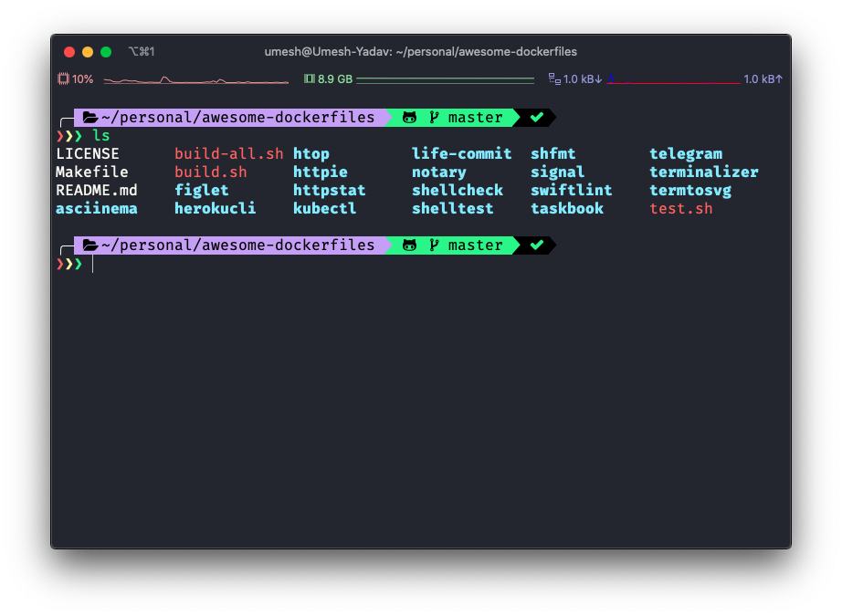Click the kubectl directory name
Screen dimensions: 842x616
click(324, 209)
